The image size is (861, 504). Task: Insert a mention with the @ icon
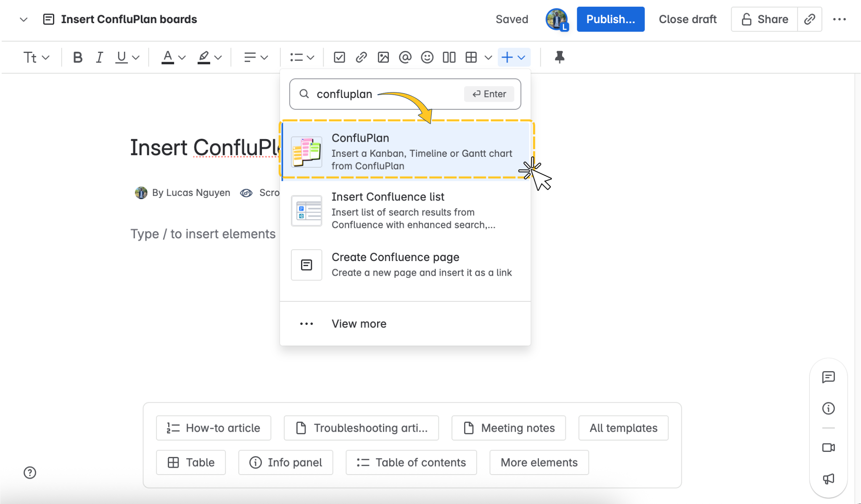[405, 57]
